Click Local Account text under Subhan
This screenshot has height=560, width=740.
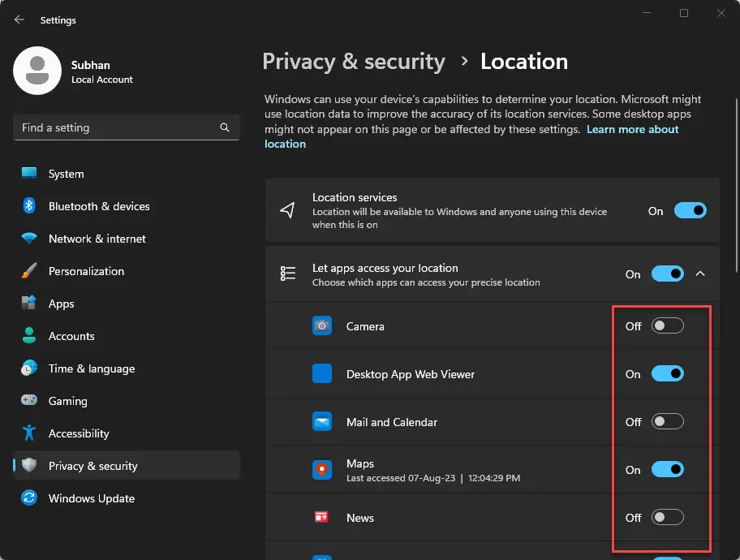(x=102, y=80)
